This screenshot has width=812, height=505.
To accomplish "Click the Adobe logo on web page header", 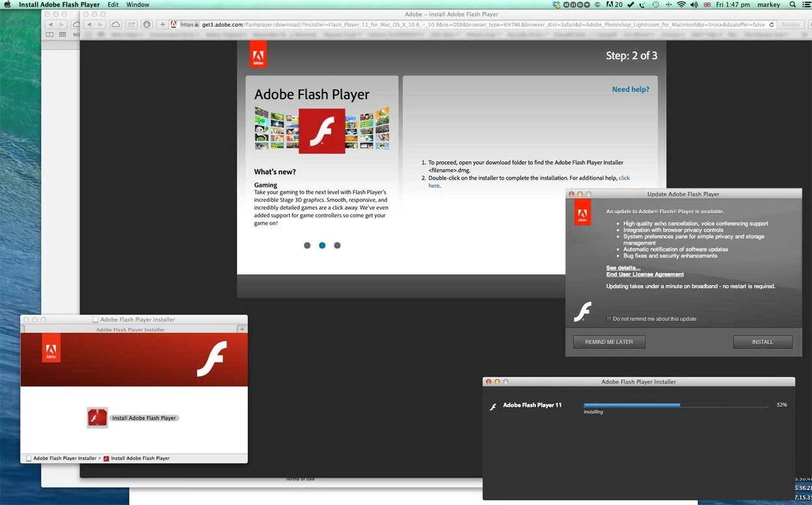I will (x=258, y=55).
